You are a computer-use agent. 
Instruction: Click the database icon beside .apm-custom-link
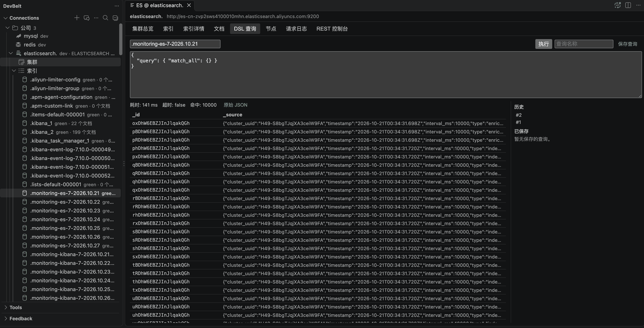tap(25, 106)
